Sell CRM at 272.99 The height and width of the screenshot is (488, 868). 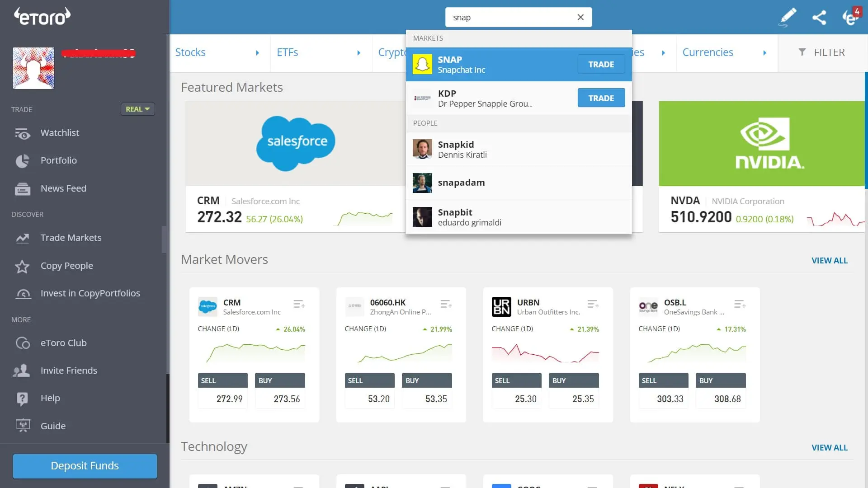(x=222, y=391)
